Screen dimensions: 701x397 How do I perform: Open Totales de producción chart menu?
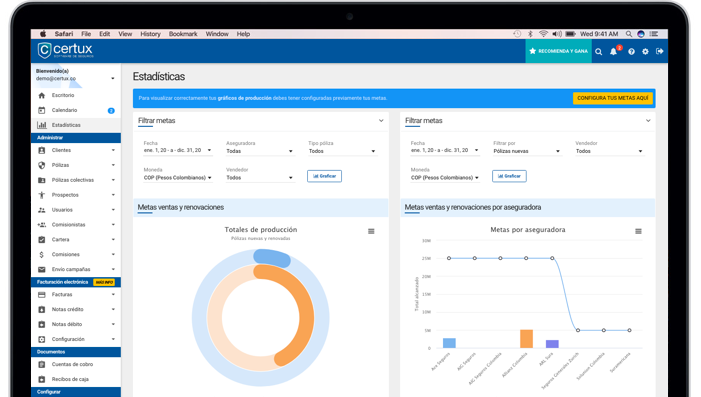coord(371,231)
